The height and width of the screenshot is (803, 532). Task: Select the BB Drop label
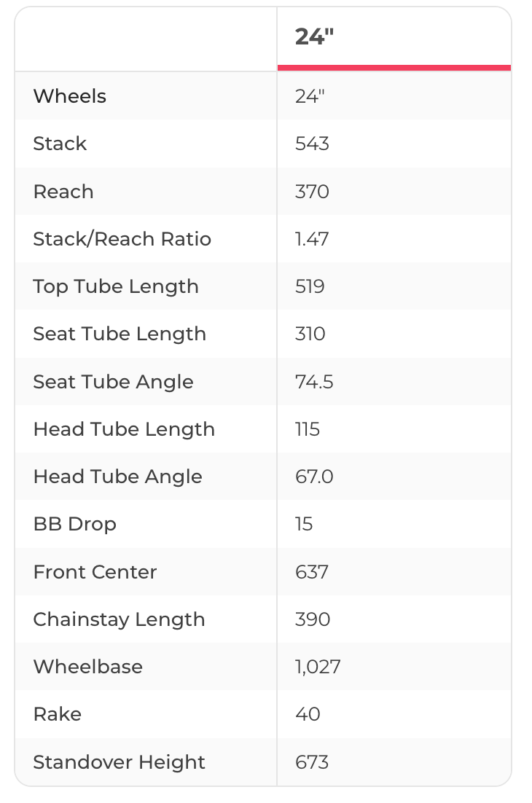[x=74, y=524]
